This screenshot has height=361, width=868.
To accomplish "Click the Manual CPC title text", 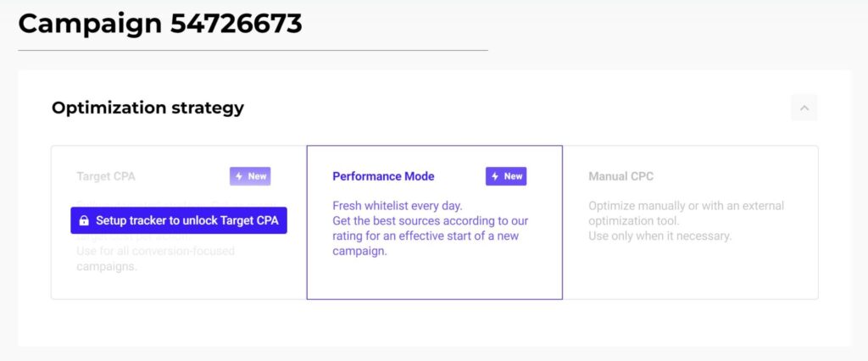I will click(621, 176).
